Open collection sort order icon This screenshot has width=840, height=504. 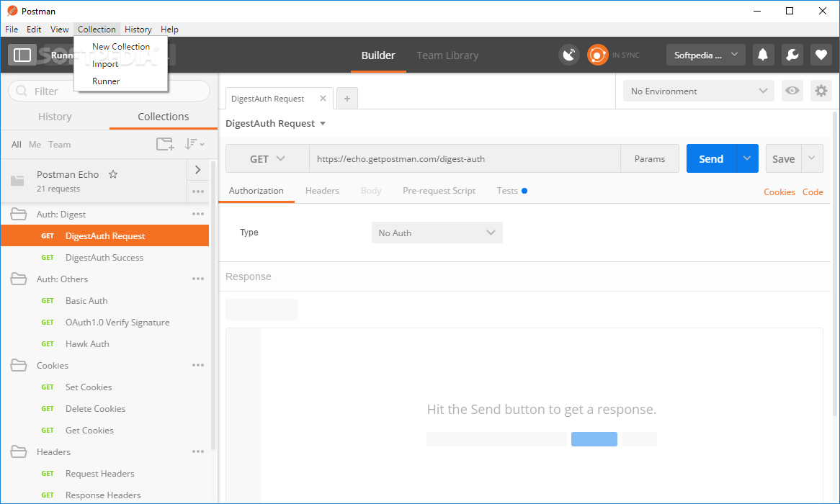195,144
